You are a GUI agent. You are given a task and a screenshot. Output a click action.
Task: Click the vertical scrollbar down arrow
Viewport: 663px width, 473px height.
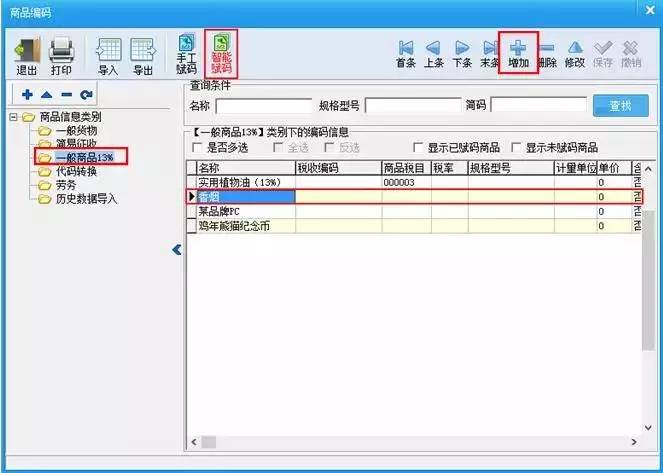tap(648, 428)
